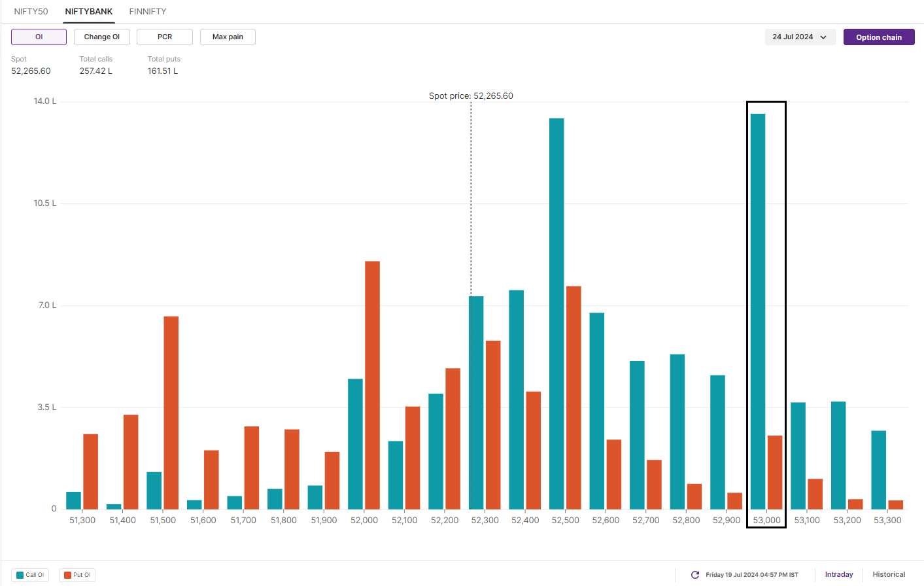
Task: Show the PCR chart
Action: click(165, 37)
